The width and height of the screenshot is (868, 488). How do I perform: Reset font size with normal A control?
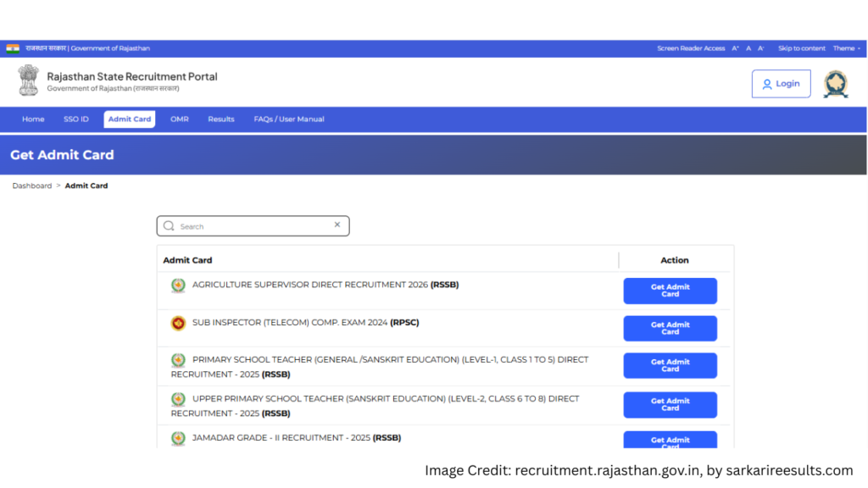click(x=748, y=48)
